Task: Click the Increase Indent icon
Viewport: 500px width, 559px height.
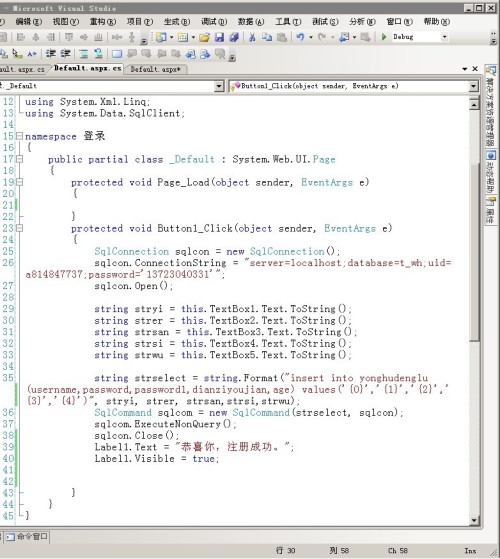Action: (x=65, y=54)
